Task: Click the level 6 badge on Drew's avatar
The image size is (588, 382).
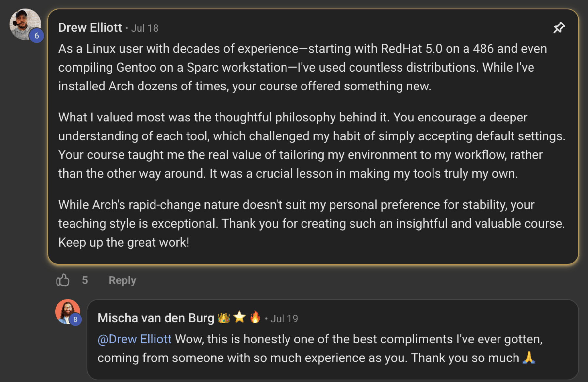Action: point(37,36)
